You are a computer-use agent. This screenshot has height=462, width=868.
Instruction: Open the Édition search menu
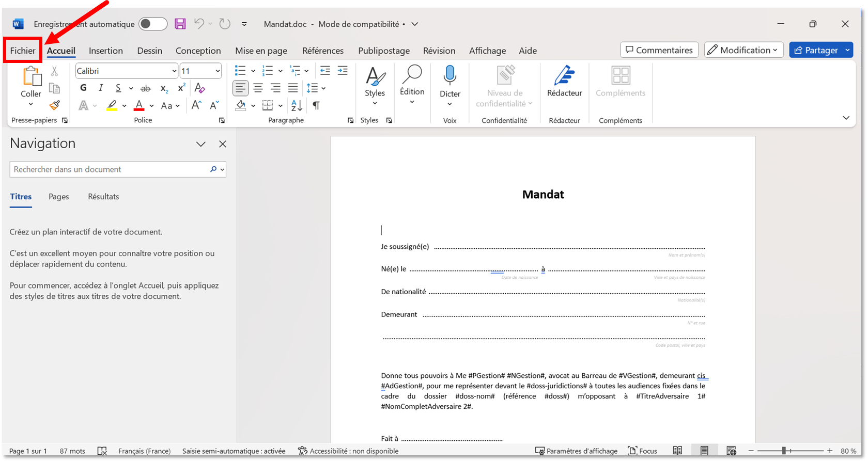pos(412,85)
